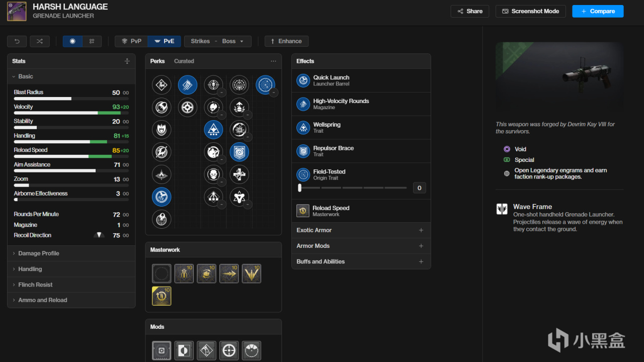Select the crosshair targeting mod icon
The height and width of the screenshot is (362, 644).
click(229, 350)
